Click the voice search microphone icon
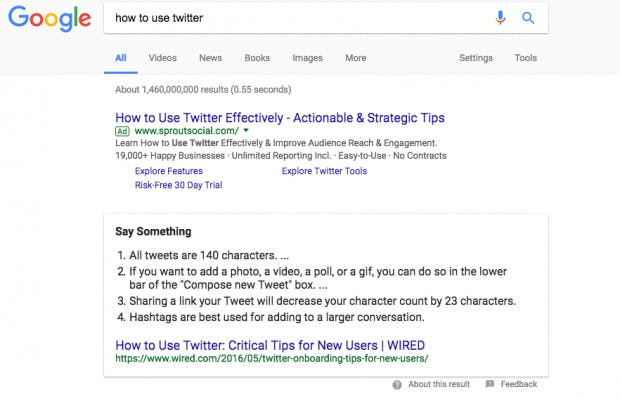The height and width of the screenshot is (399, 620). [x=500, y=18]
